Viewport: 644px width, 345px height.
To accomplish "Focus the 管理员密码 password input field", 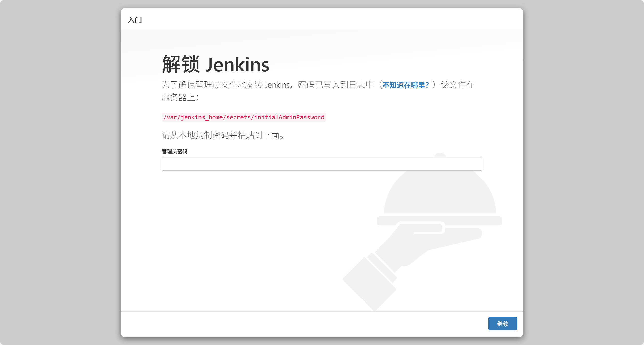I will (x=322, y=164).
